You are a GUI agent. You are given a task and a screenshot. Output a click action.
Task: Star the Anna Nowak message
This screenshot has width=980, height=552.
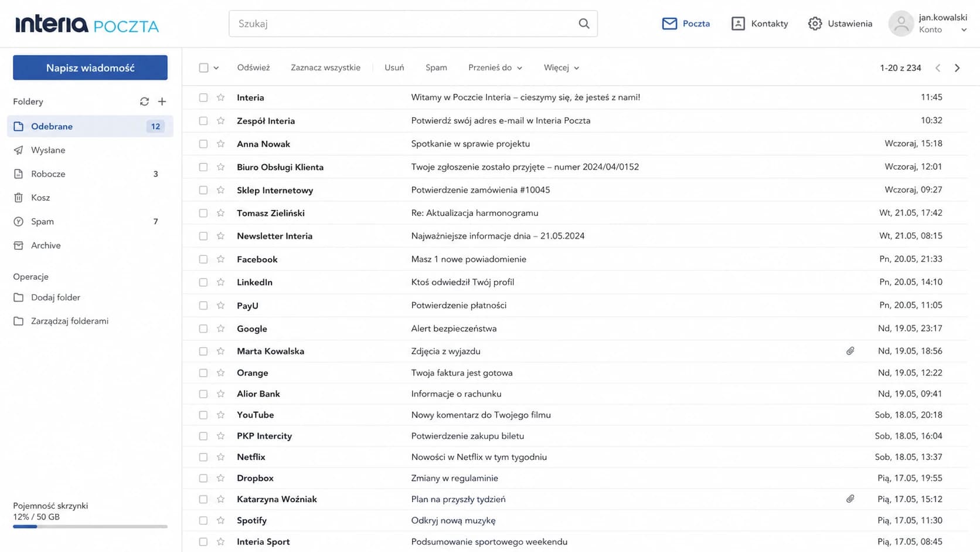click(220, 144)
